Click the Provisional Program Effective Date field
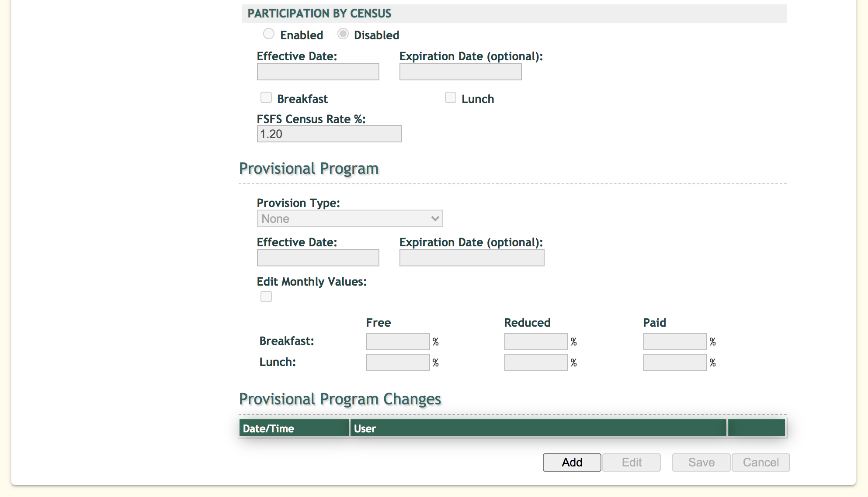Image resolution: width=868 pixels, height=497 pixels. [x=318, y=258]
